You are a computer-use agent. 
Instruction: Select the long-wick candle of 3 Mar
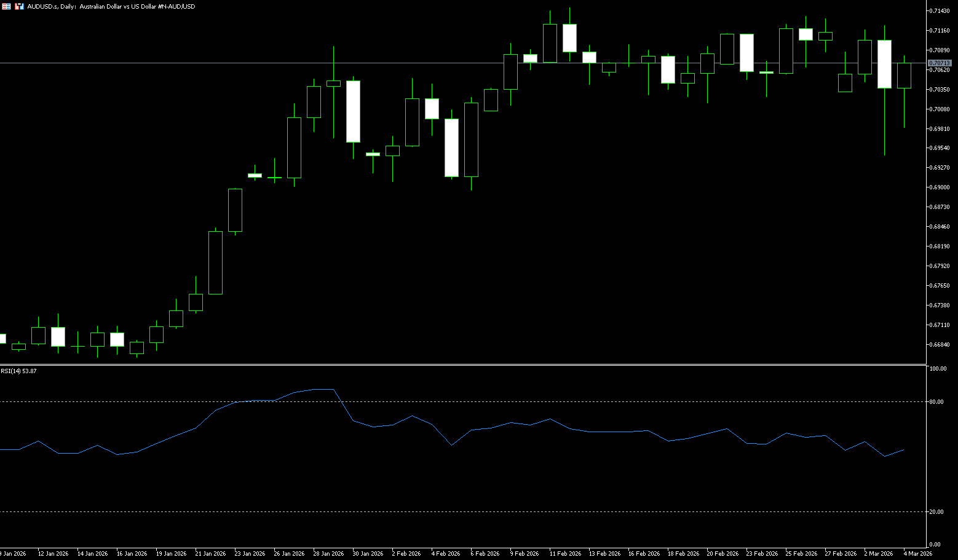coord(884,64)
